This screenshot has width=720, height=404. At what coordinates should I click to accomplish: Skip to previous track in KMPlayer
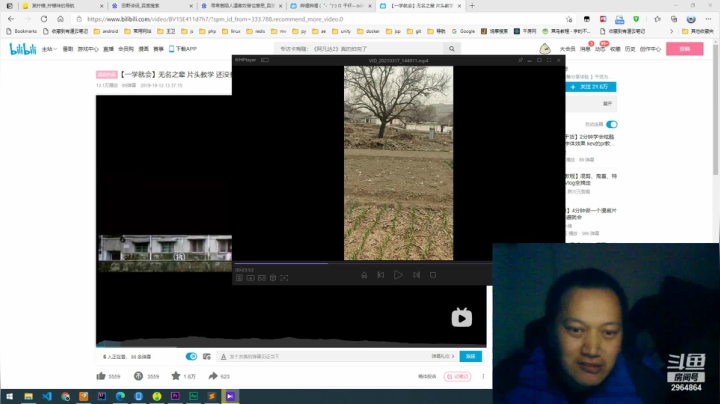pyautogui.click(x=381, y=275)
